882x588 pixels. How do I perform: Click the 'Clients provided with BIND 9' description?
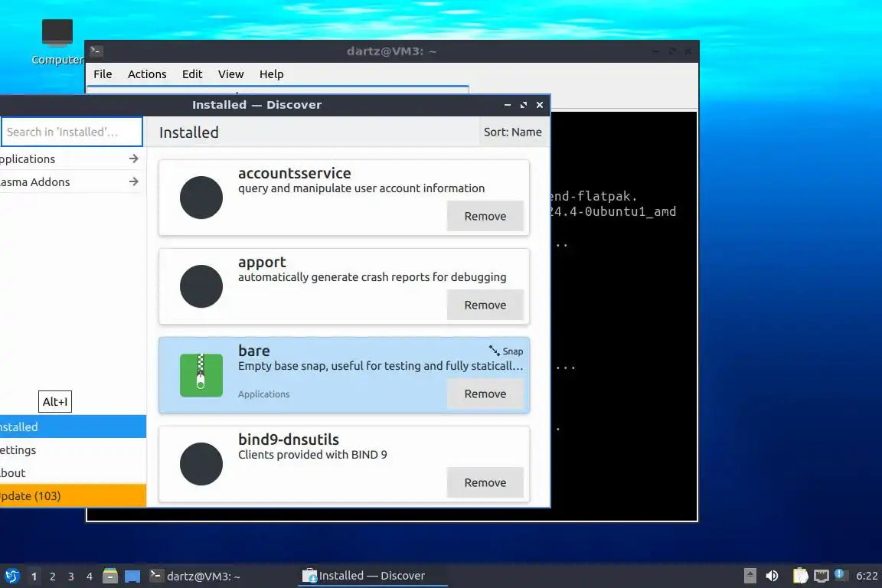[312, 455]
